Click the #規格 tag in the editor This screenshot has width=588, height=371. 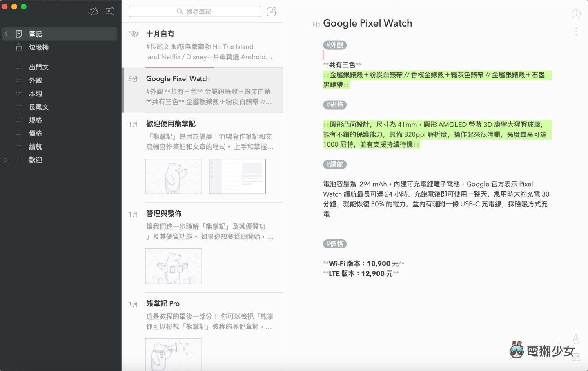point(335,105)
